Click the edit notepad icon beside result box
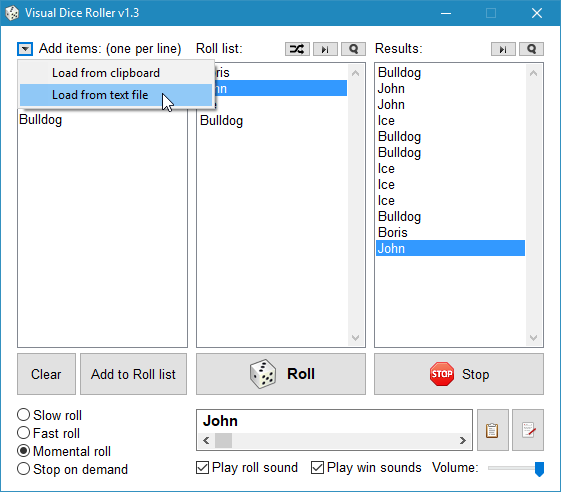The image size is (561, 492). click(528, 430)
